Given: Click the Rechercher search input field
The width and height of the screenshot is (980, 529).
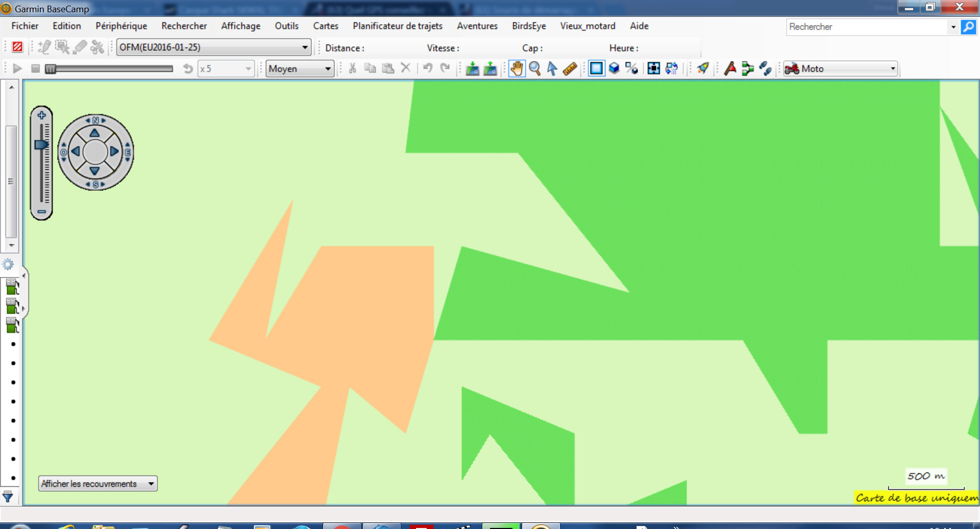Looking at the screenshot, I should point(867,27).
